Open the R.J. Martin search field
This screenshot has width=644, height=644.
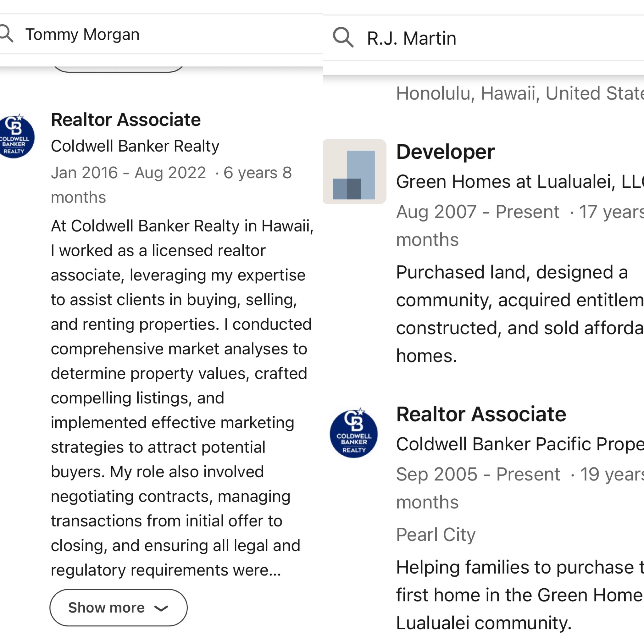pos(483,38)
